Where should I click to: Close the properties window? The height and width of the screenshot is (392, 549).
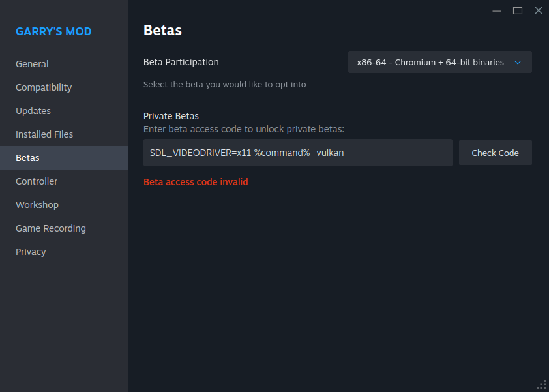click(539, 11)
